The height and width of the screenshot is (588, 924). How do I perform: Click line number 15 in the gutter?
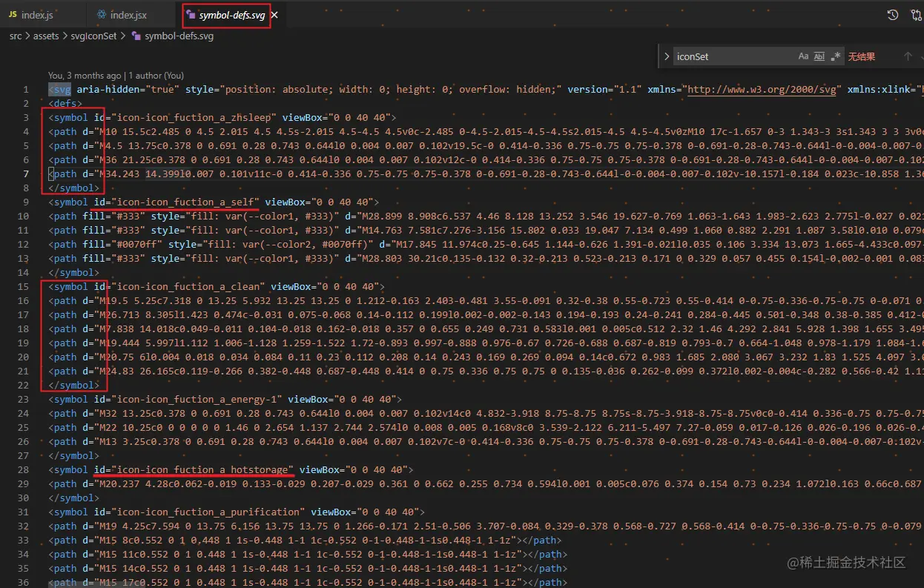24,286
